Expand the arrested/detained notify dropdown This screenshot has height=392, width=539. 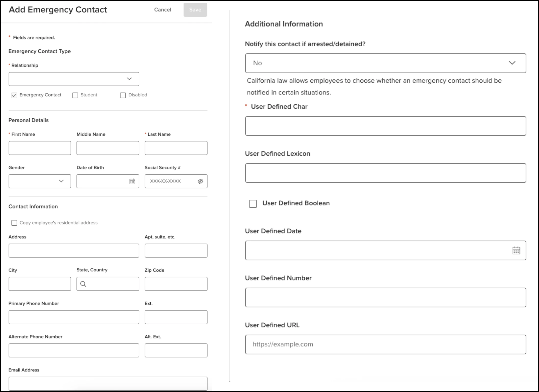click(385, 63)
